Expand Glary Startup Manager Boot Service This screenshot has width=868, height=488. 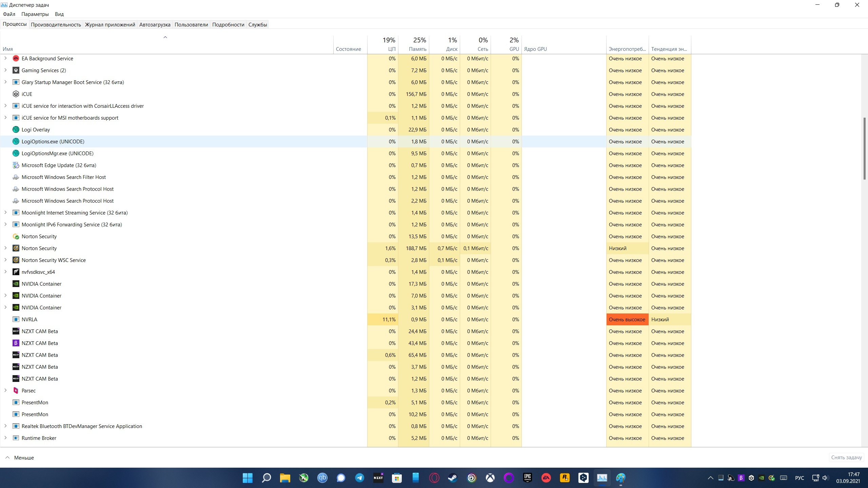[x=5, y=82]
